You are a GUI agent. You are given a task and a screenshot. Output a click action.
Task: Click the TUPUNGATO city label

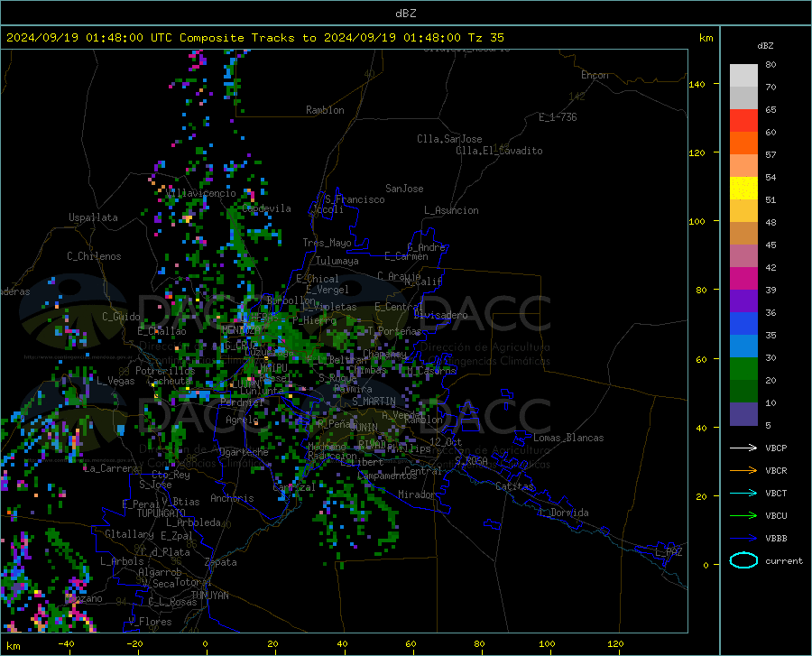161,513
